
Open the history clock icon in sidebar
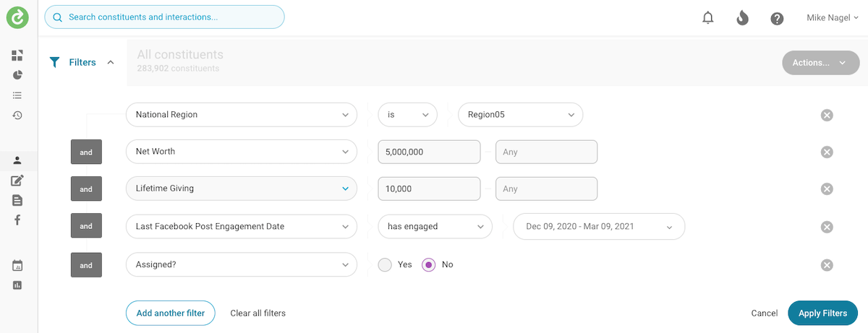click(17, 115)
